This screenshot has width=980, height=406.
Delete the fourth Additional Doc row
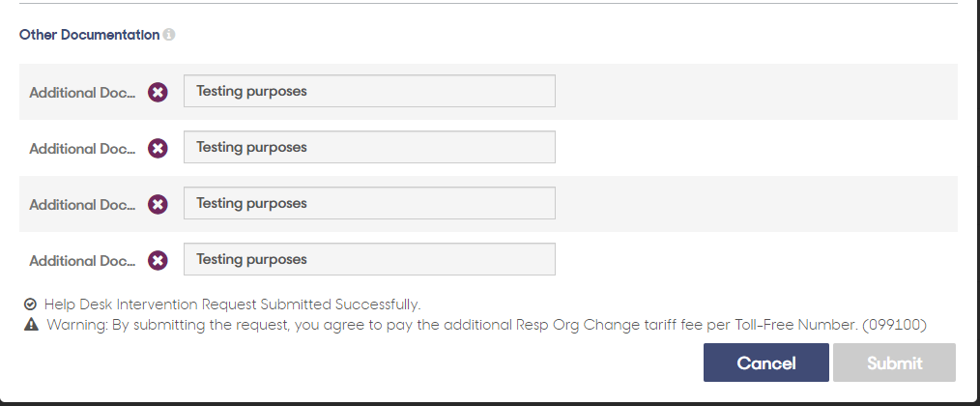(x=158, y=260)
